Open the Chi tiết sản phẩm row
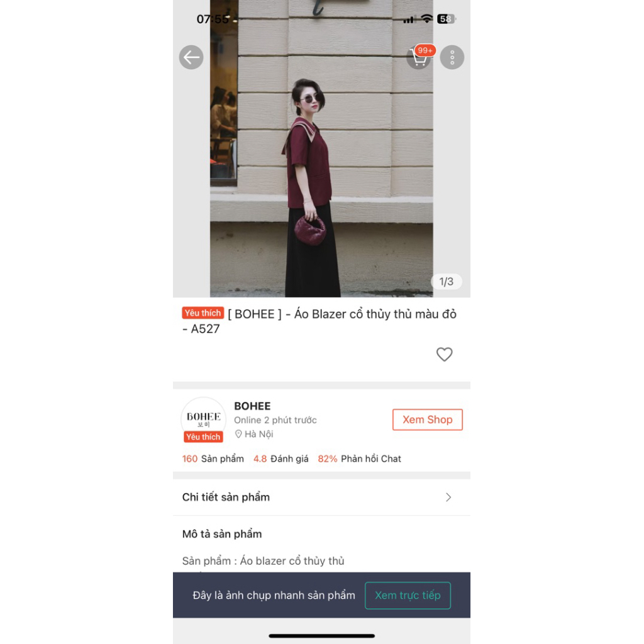Screen dimensions: 644x644 (x=321, y=497)
